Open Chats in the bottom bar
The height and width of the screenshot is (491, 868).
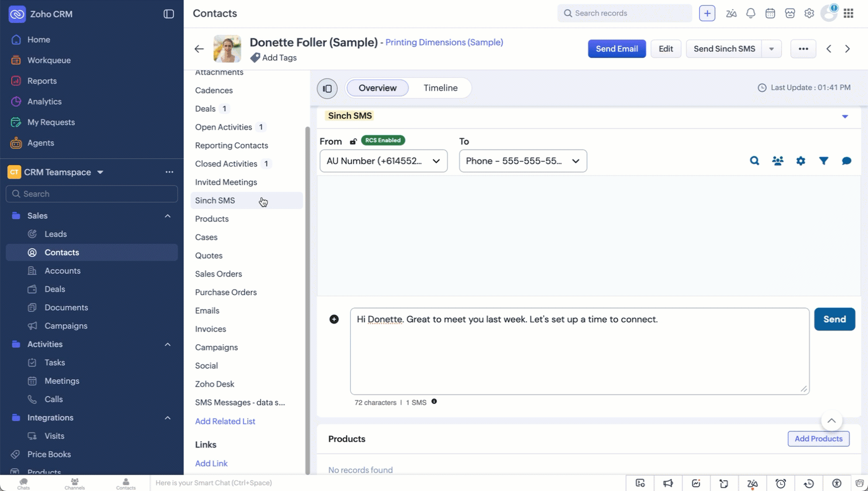click(24, 483)
